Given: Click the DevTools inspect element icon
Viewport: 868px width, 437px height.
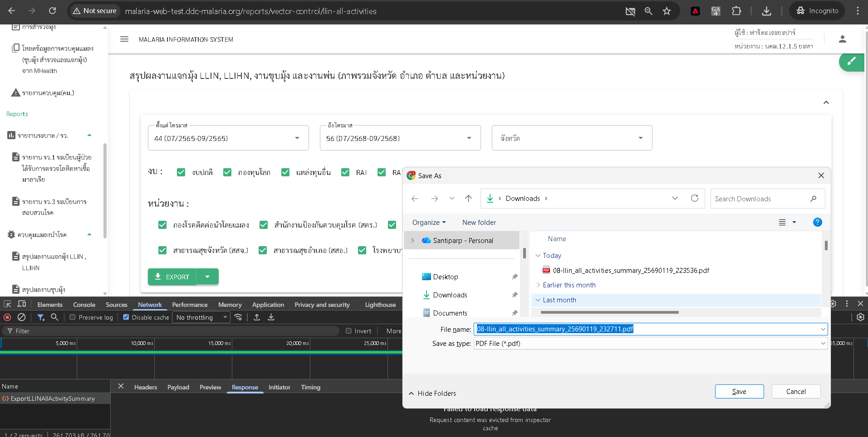Looking at the screenshot, I should (7, 304).
